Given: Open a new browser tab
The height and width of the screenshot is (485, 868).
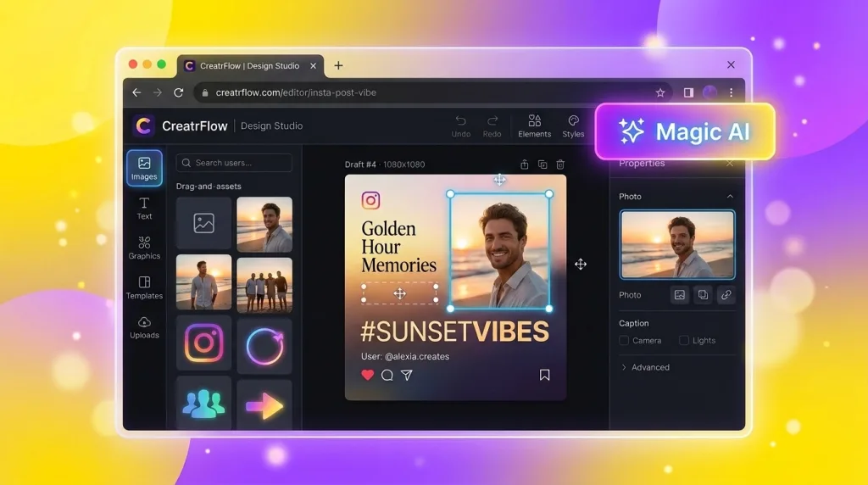Looking at the screenshot, I should tap(338, 65).
